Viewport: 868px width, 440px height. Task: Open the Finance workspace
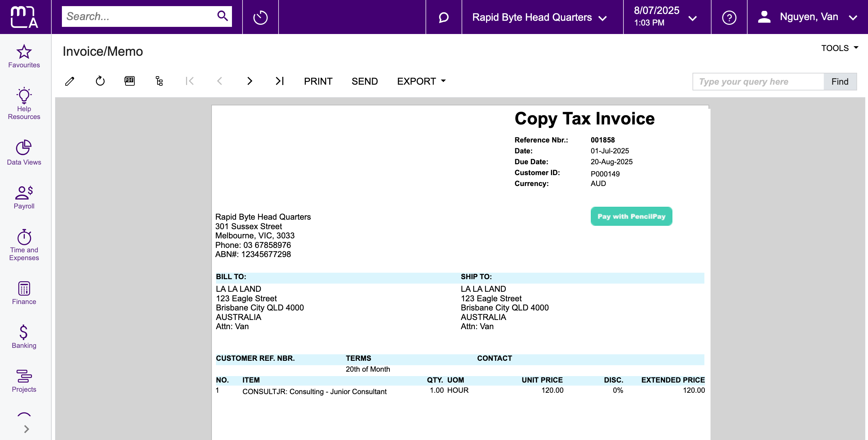pyautogui.click(x=24, y=293)
